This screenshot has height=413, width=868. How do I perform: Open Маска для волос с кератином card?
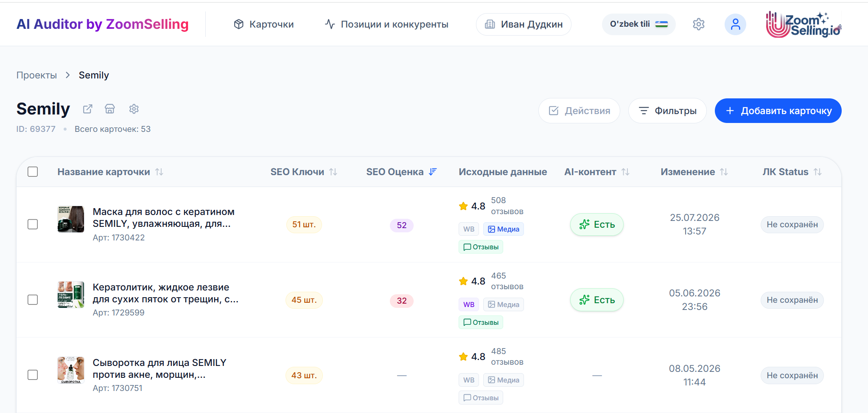point(163,218)
